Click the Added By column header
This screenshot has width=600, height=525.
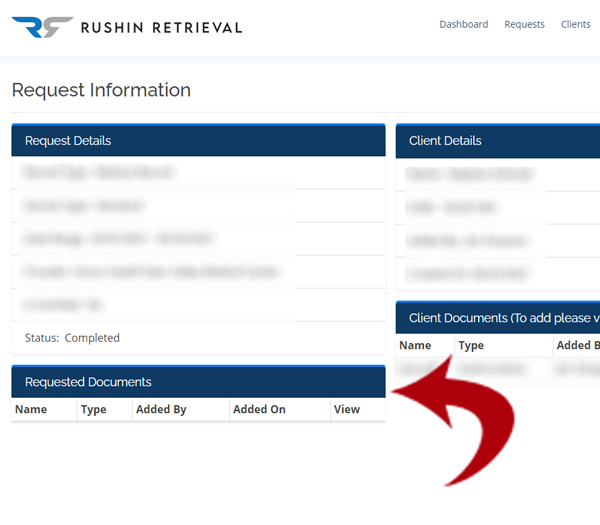161,409
